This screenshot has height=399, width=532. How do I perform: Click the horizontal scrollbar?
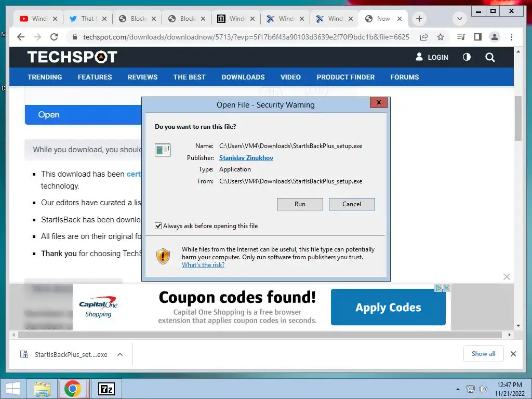(x=260, y=335)
